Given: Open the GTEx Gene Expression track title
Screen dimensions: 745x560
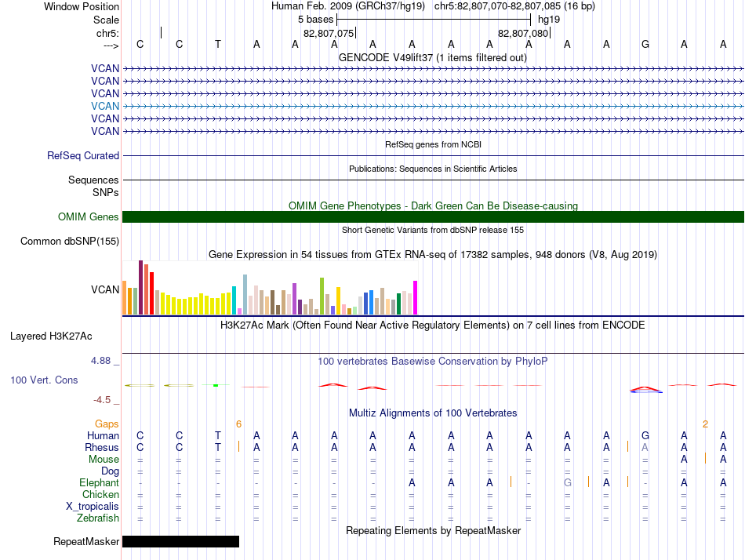Looking at the screenshot, I should [433, 254].
